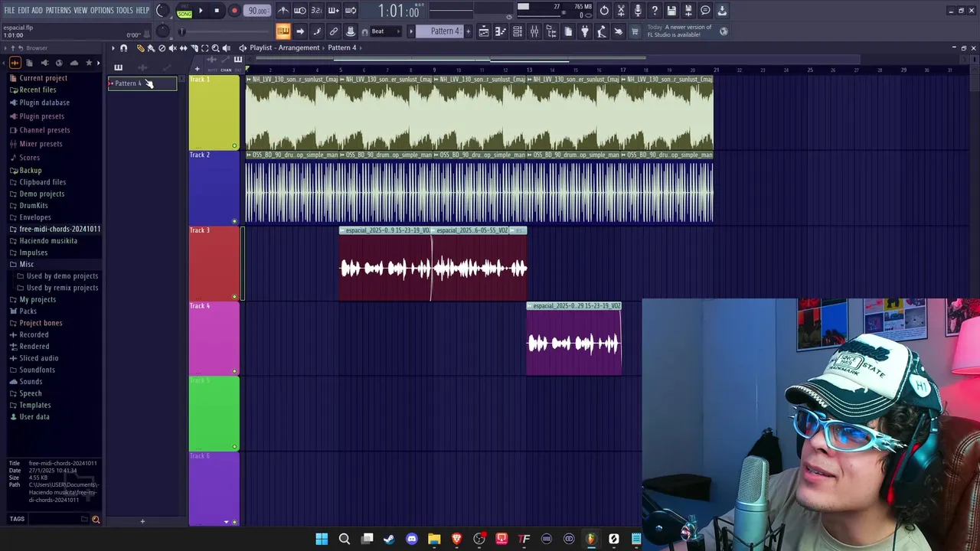This screenshot has width=980, height=551.
Task: Click the audio editor scissors icon
Action: point(621,11)
